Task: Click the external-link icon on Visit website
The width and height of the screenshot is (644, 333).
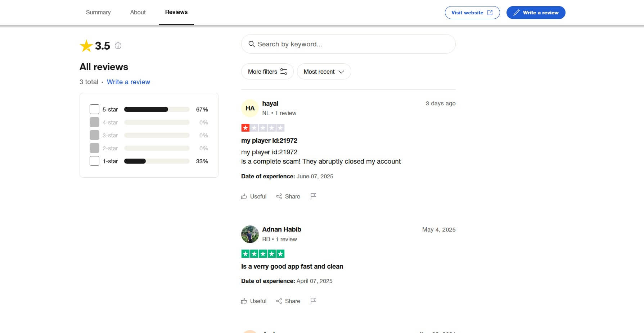Action: 490,12
